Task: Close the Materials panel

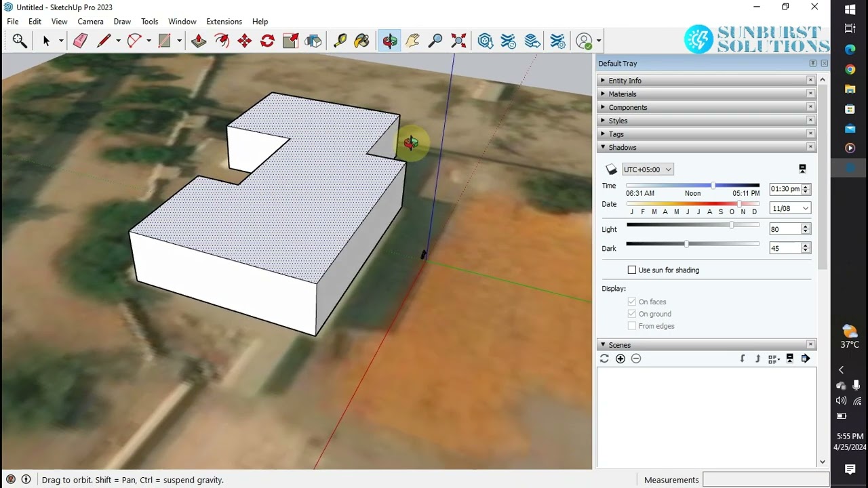Action: pyautogui.click(x=810, y=94)
